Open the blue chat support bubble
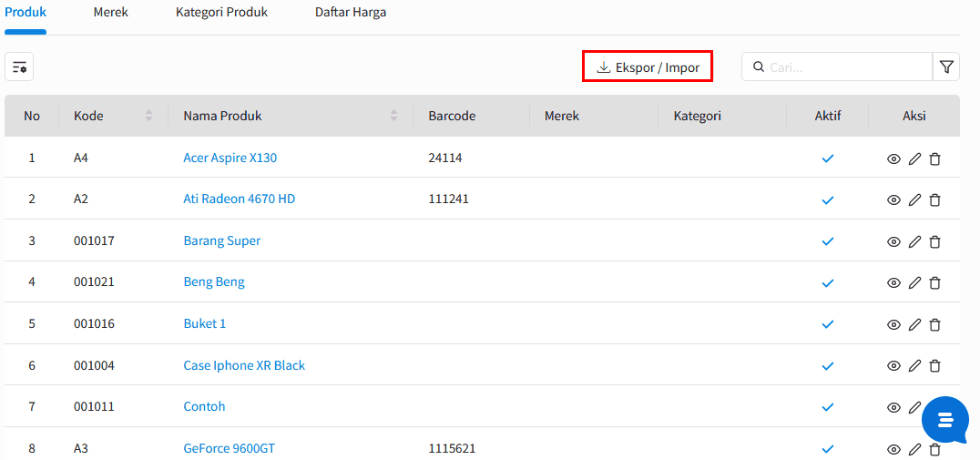 tap(945, 419)
